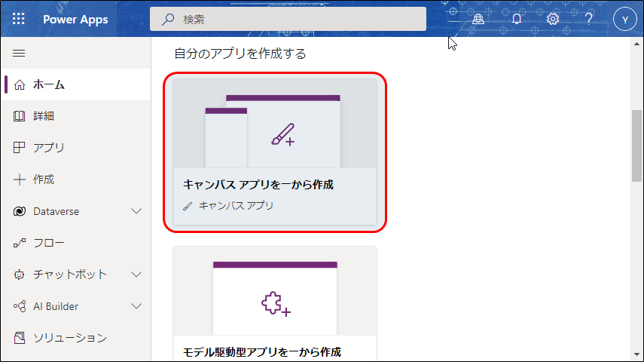Screen dimensions: 644x362
Task: Click the magnifier icon in the search box
Action: pyautogui.click(x=168, y=19)
